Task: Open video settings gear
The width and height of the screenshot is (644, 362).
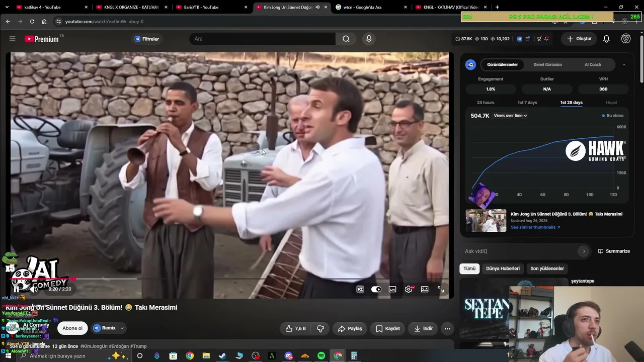Action: (409, 289)
